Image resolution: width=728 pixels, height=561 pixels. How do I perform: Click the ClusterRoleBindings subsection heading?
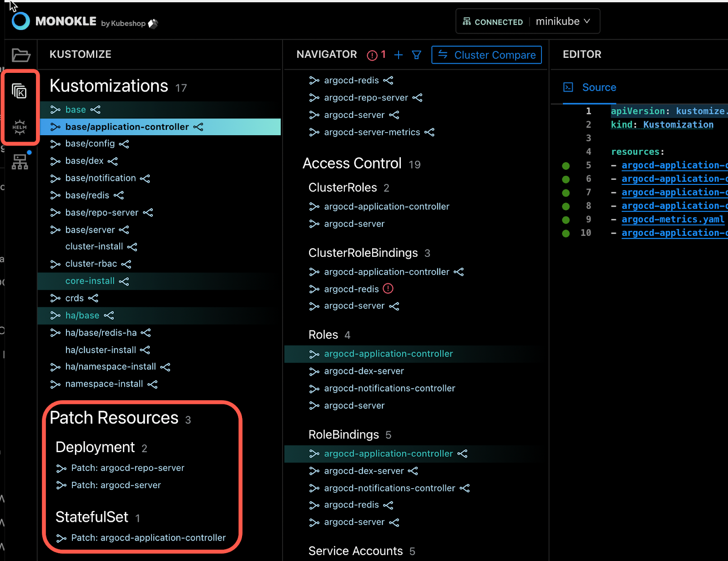pos(363,253)
